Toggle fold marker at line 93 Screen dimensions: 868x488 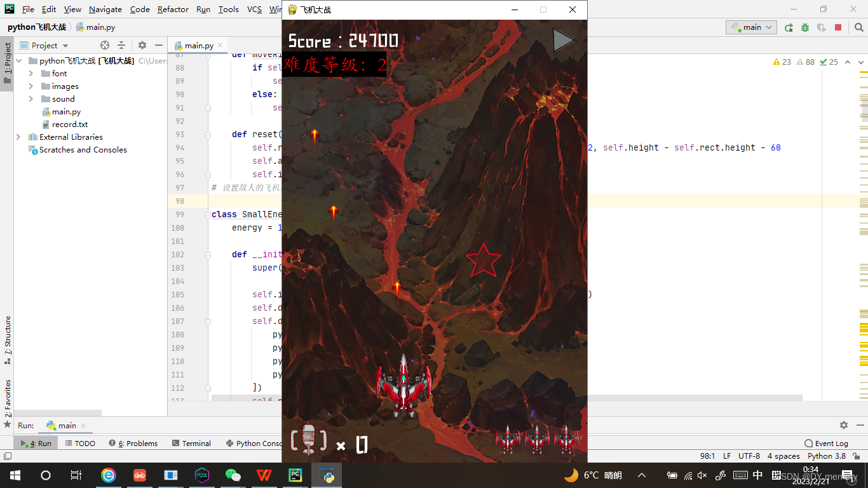[208, 135]
